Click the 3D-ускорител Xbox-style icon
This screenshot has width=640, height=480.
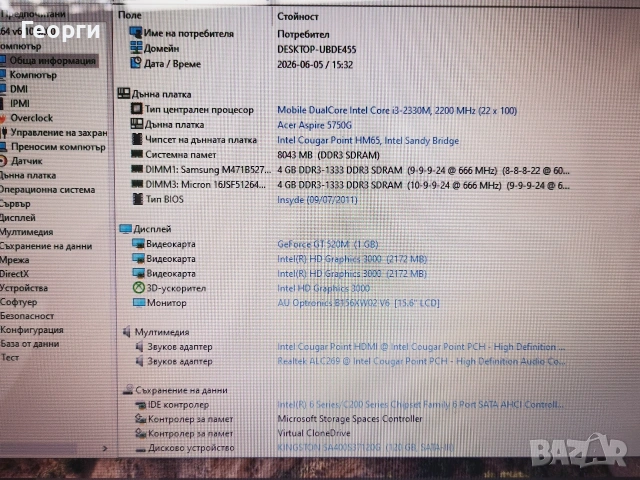[139, 288]
